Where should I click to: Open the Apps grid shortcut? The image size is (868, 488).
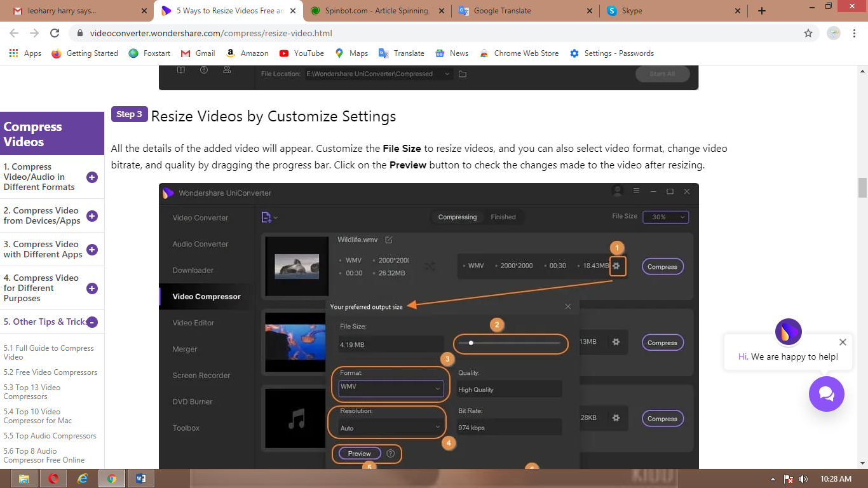(x=14, y=53)
